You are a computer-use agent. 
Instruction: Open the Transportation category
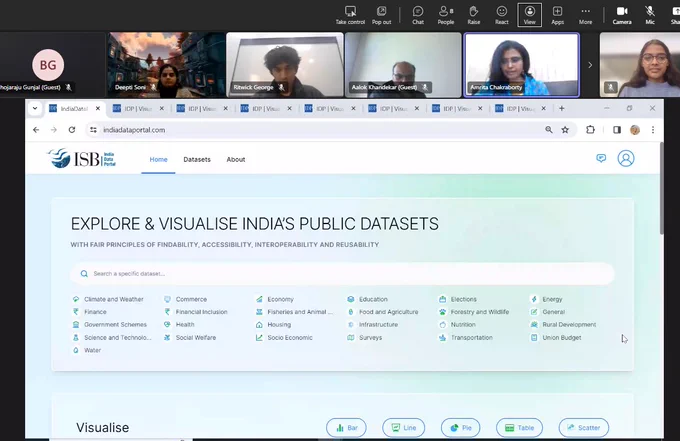[466, 337]
